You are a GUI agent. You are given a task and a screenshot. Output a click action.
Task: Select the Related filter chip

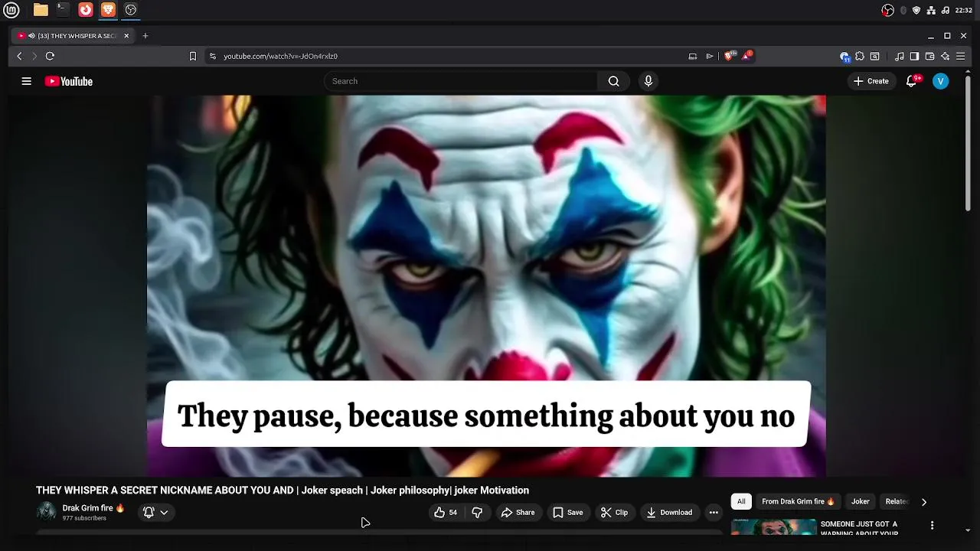pyautogui.click(x=897, y=502)
